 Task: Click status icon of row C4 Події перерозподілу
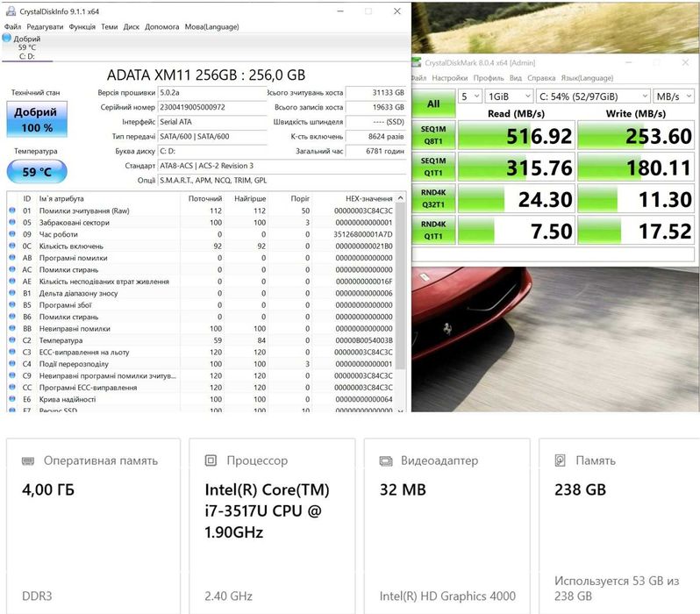point(12,363)
